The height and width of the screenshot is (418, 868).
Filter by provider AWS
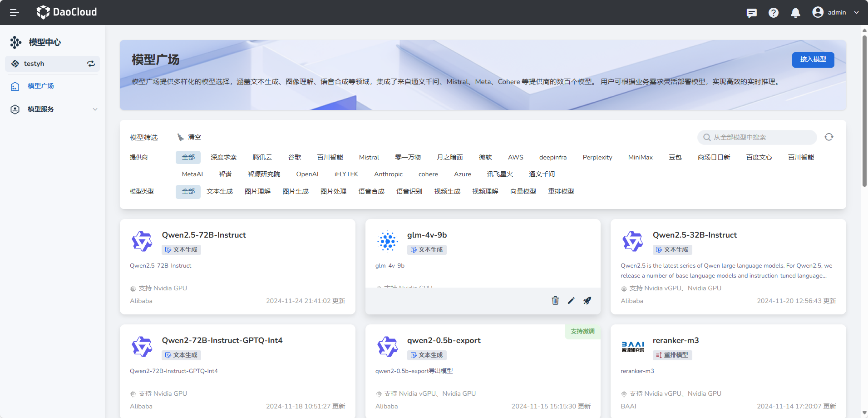coord(516,157)
